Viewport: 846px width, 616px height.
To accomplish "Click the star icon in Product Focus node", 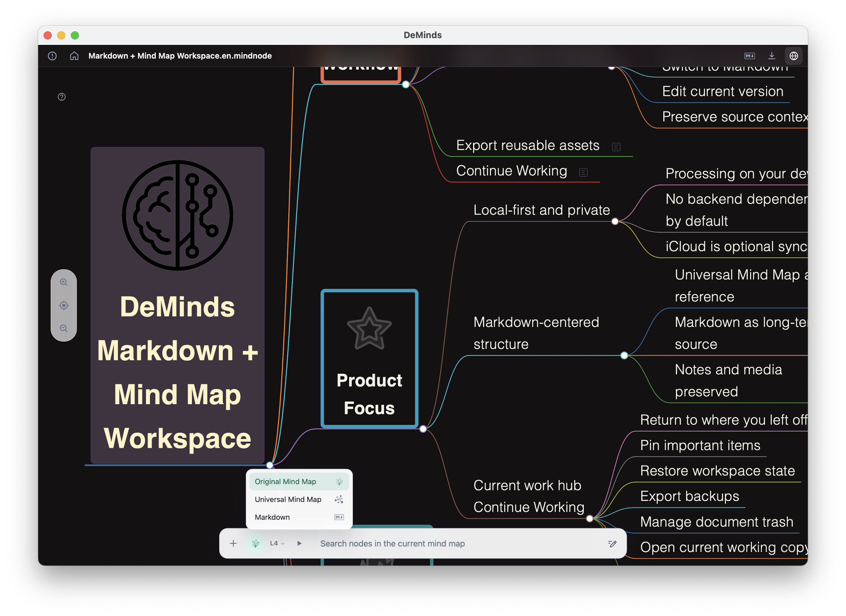I will click(369, 328).
